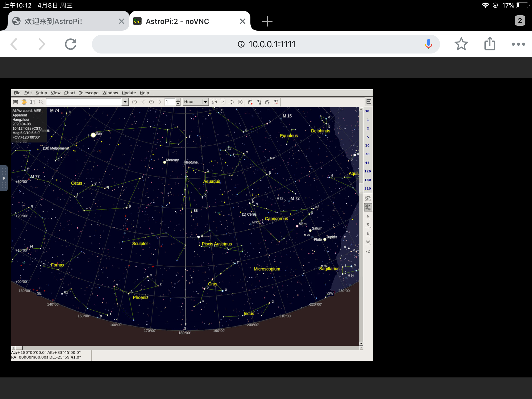
Task: Click the vertical scrollbar thumb of chart
Action: 361,188
